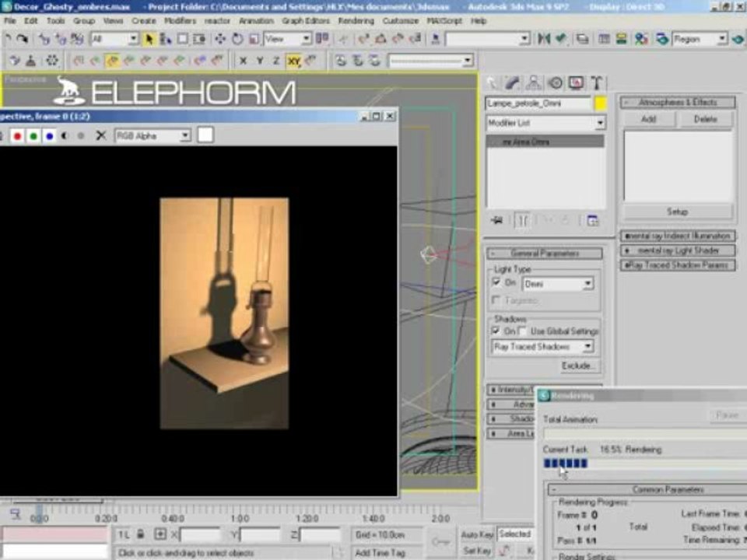Activate the Select and Move tool

click(x=220, y=39)
